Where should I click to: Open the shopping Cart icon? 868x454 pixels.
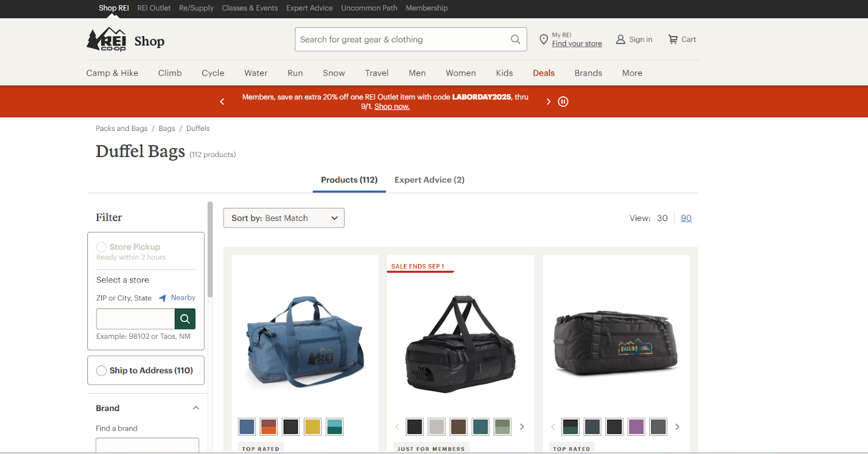click(673, 39)
